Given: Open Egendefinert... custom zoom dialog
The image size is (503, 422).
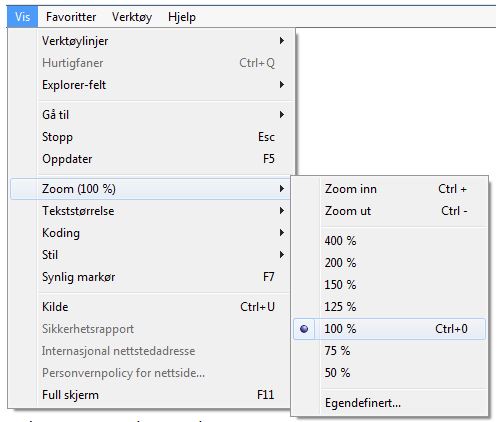Looking at the screenshot, I should coord(389,403).
